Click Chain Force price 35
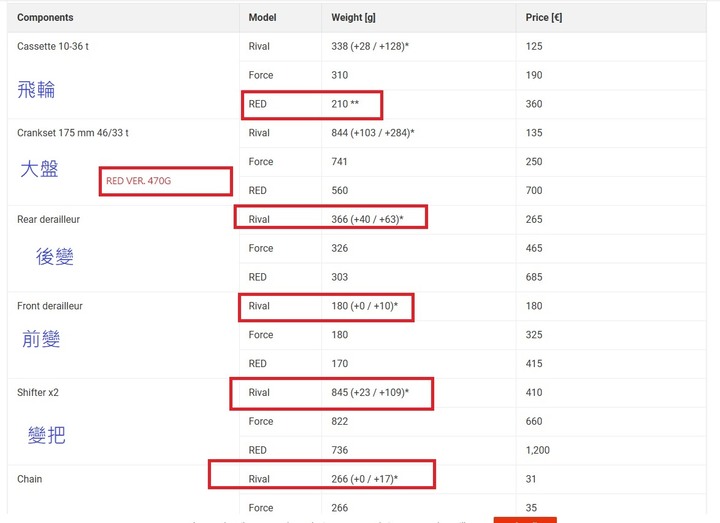Viewport: 720px width, 523px height. 531,508
